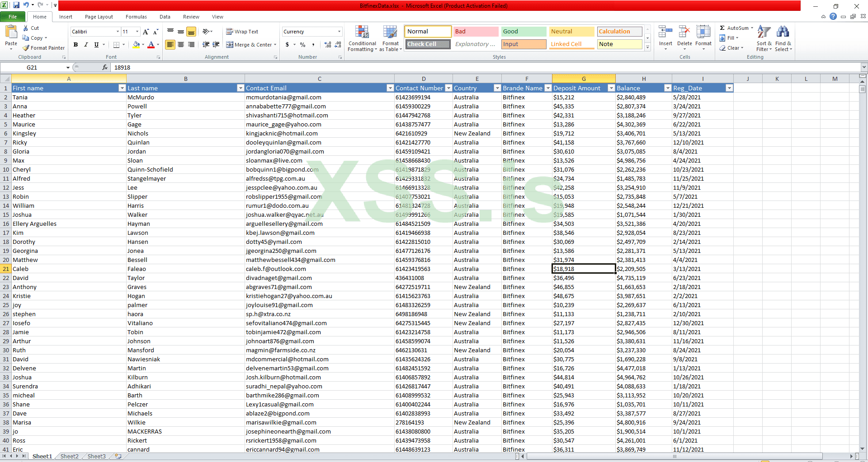
Task: Apply the Good green cell style swatch
Action: [523, 32]
